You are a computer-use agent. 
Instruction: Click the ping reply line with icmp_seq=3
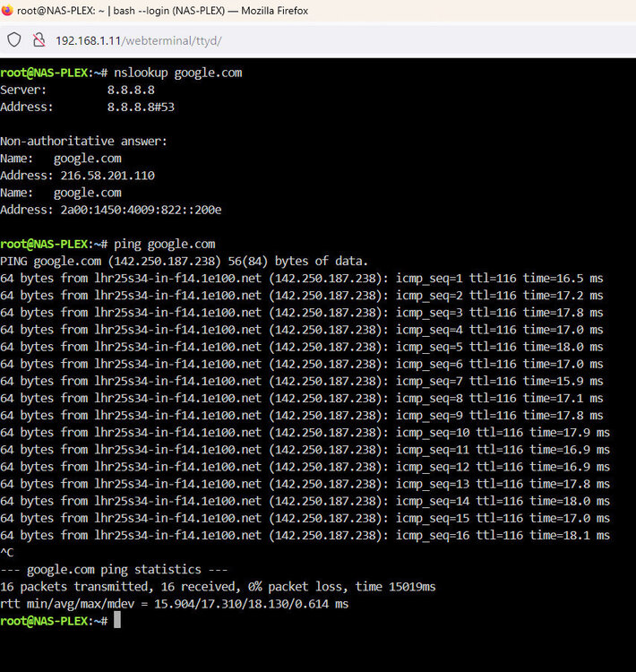pyautogui.click(x=302, y=313)
